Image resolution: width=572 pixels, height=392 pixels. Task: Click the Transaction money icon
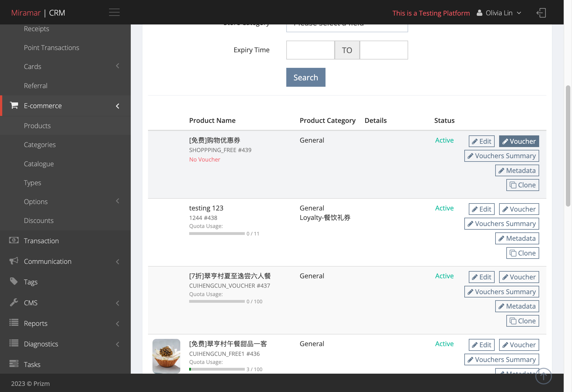point(14,240)
